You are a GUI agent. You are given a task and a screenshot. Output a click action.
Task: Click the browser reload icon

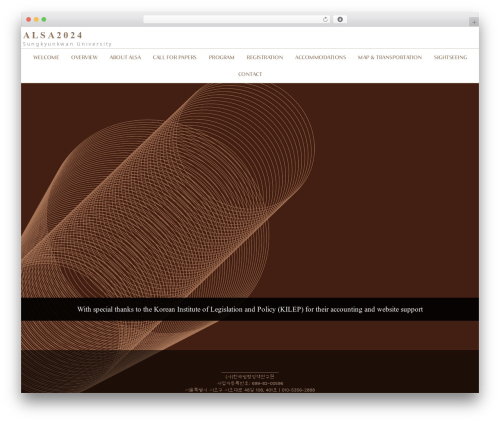point(325,19)
